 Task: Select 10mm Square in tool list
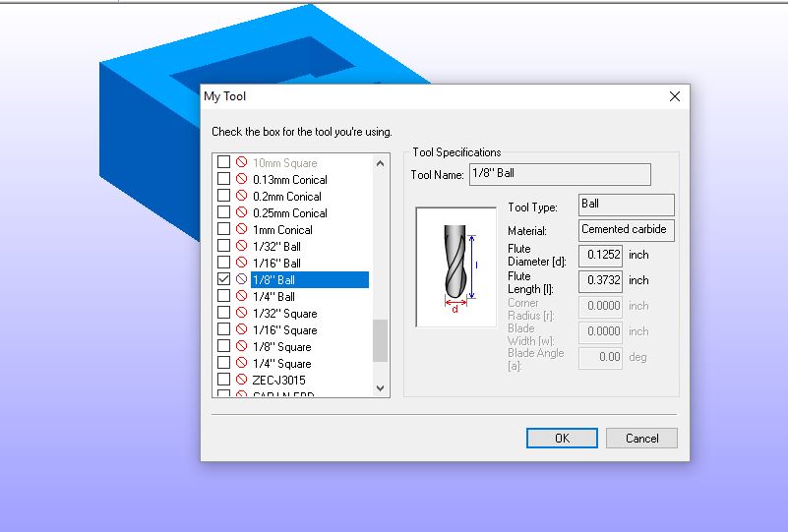[285, 163]
